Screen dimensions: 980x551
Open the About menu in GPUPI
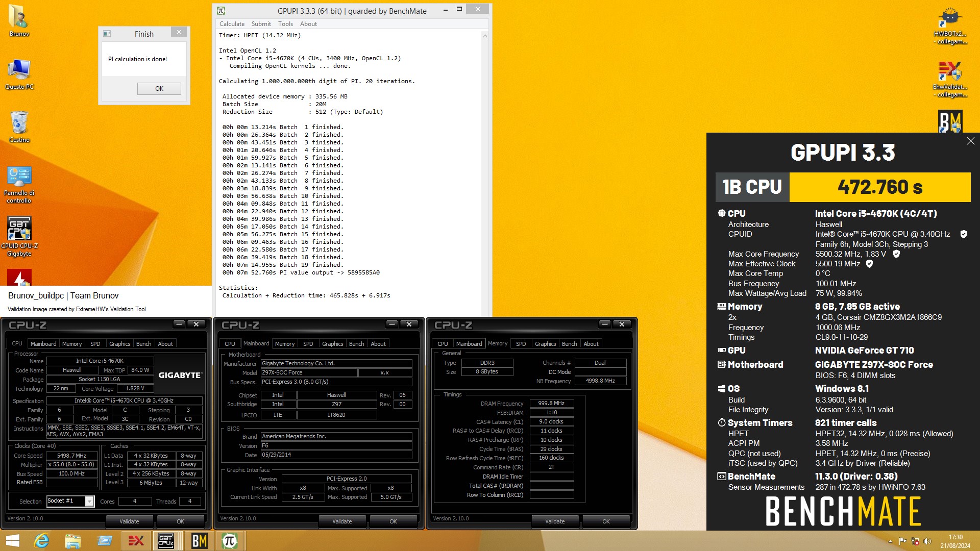point(308,24)
